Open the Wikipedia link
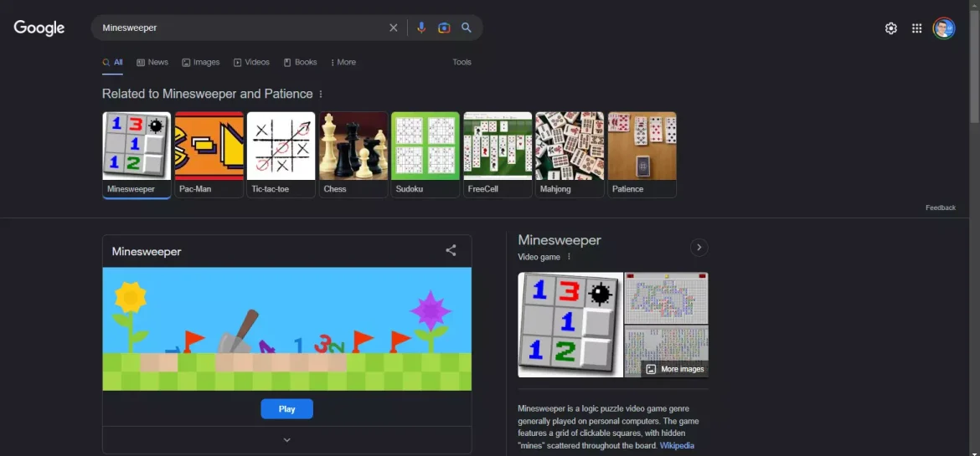980x456 pixels. tap(677, 446)
